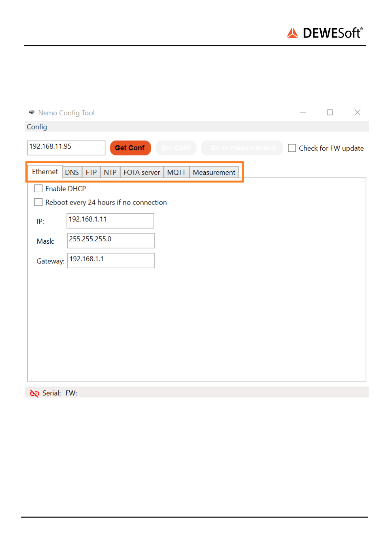Viewport: 392px width, 554px height.
Task: Switch to the DNS tab
Action: pyautogui.click(x=72, y=172)
